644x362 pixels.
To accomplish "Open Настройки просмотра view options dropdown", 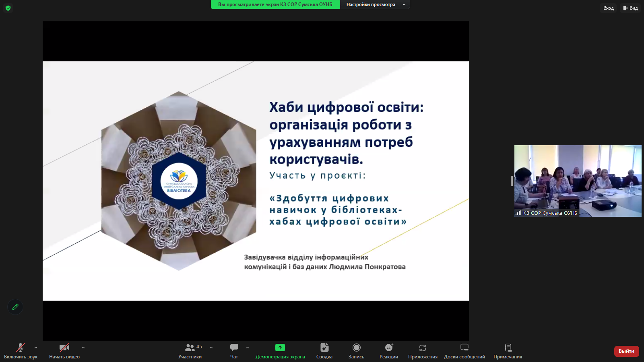I will (375, 4).
